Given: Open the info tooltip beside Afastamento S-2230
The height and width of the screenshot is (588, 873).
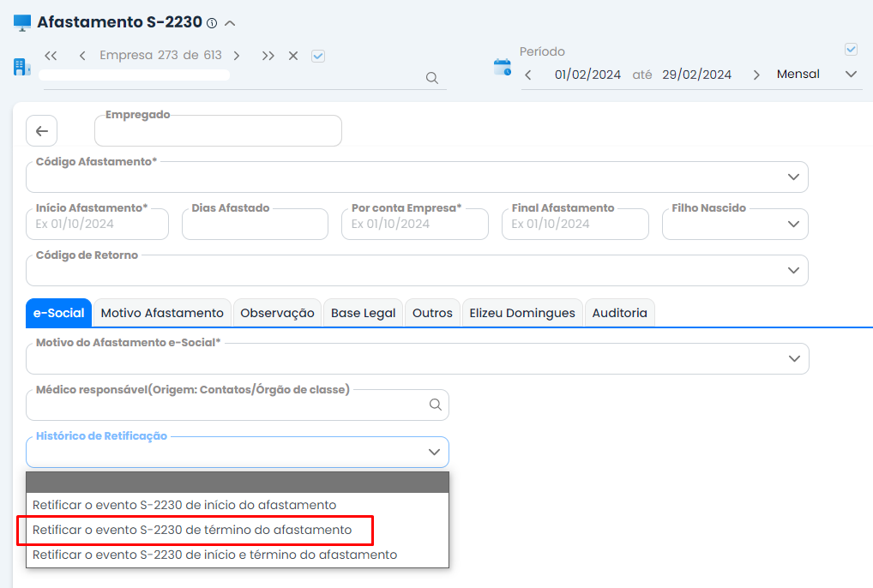Looking at the screenshot, I should coord(213,23).
